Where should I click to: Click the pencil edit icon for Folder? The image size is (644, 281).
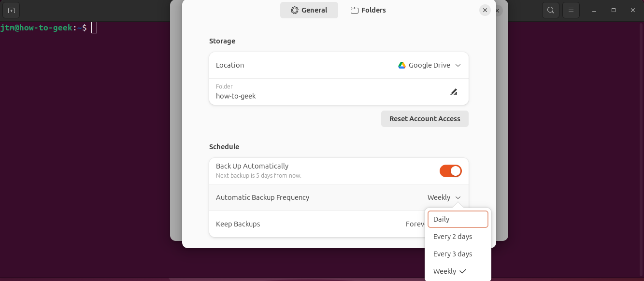454,92
